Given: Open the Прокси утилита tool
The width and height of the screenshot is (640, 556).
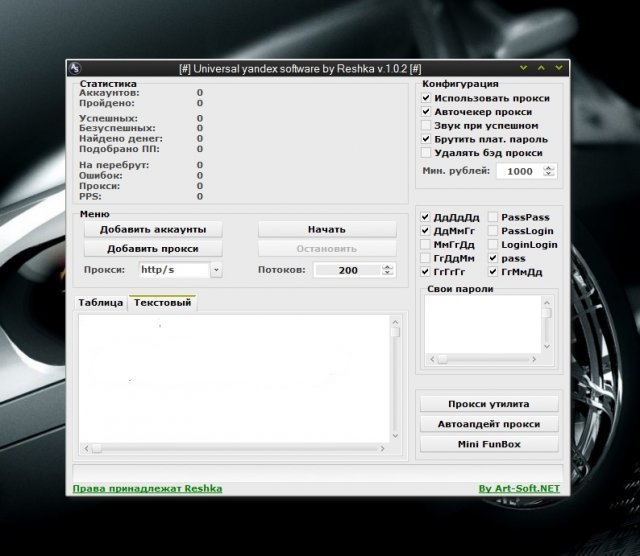Looking at the screenshot, I should pyautogui.click(x=489, y=404).
